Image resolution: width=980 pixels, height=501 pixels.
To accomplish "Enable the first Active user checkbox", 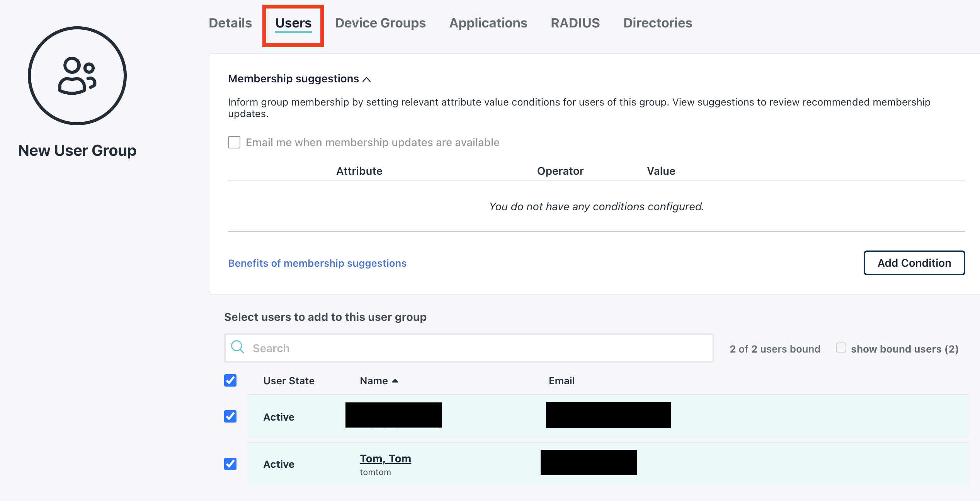I will tap(230, 417).
